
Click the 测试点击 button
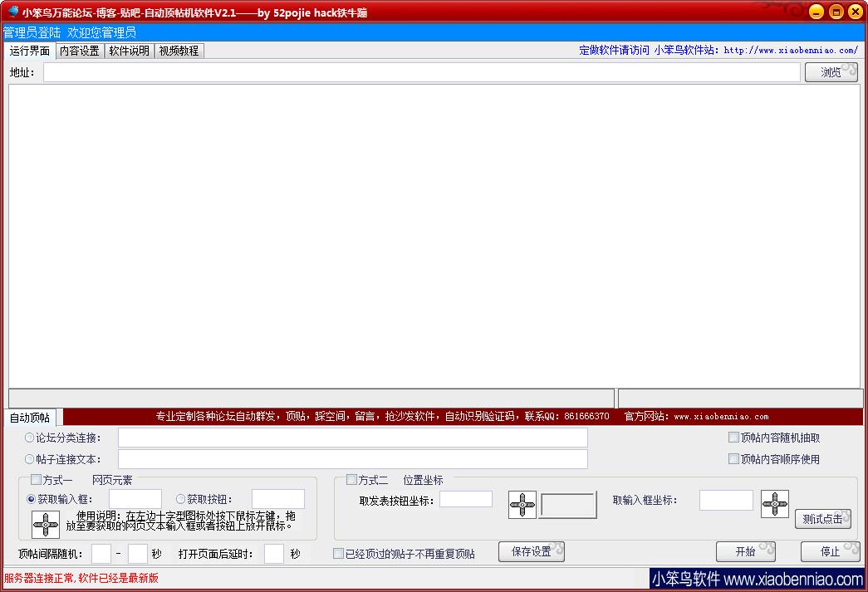(x=822, y=519)
